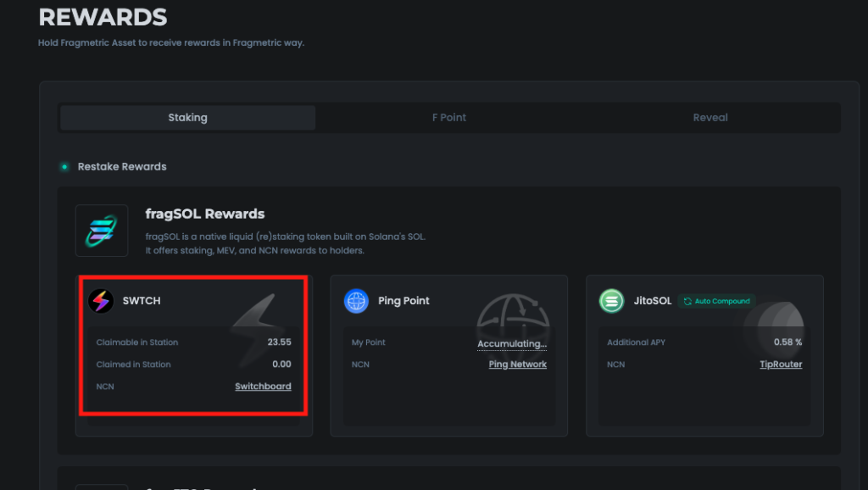Click the Ping Point card title
The image size is (868, 490).
[403, 301]
